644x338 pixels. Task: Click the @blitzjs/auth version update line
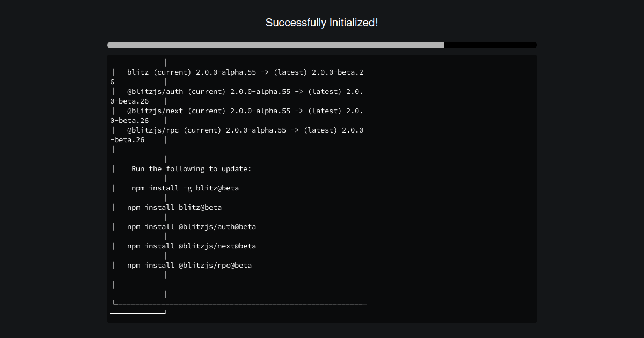(x=236, y=91)
